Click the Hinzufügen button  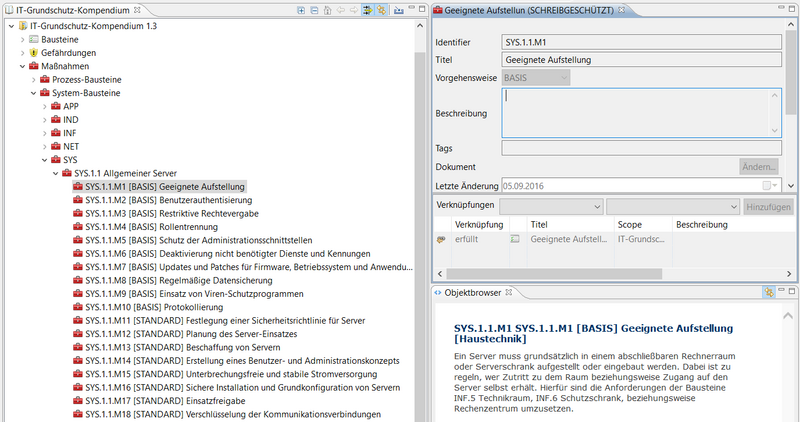tap(768, 207)
